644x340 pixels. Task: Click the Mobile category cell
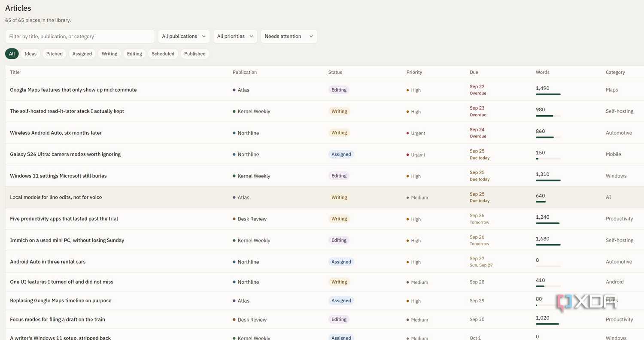click(614, 154)
